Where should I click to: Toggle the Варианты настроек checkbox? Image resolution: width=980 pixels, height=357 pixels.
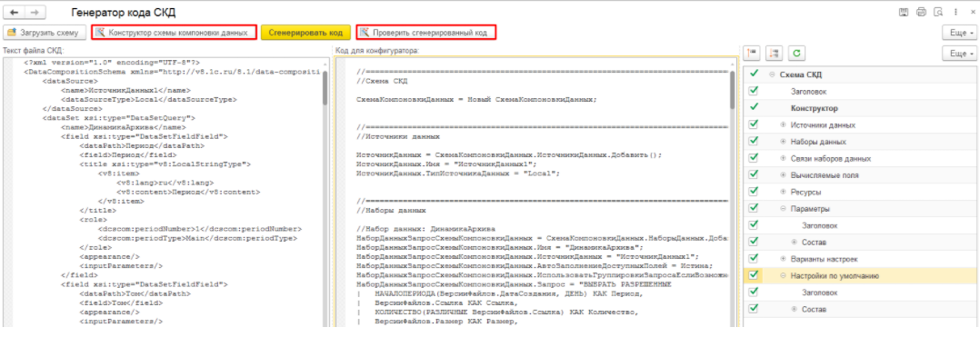tap(753, 258)
